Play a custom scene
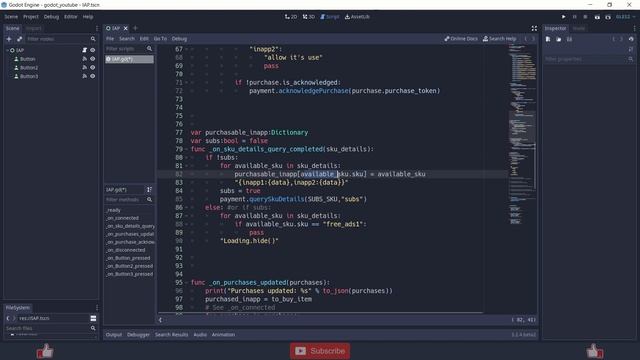Viewport: 640px width, 360px height. (608, 17)
